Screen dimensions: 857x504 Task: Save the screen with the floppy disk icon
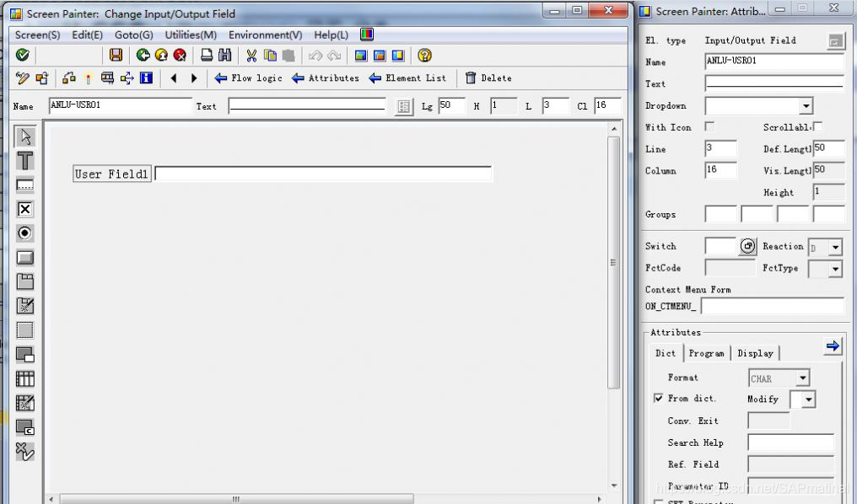pos(116,55)
